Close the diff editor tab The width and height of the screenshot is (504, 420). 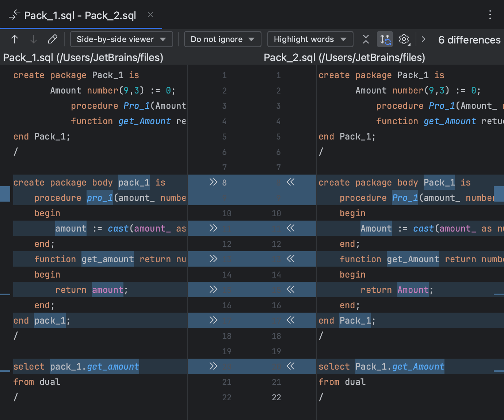(150, 15)
